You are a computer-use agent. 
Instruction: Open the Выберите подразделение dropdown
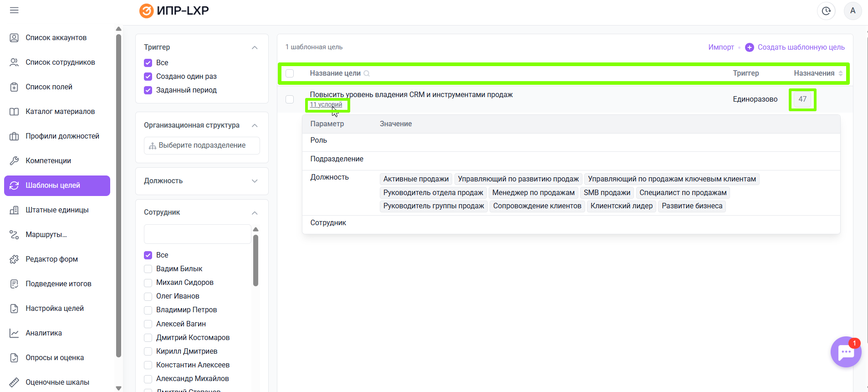(x=202, y=145)
